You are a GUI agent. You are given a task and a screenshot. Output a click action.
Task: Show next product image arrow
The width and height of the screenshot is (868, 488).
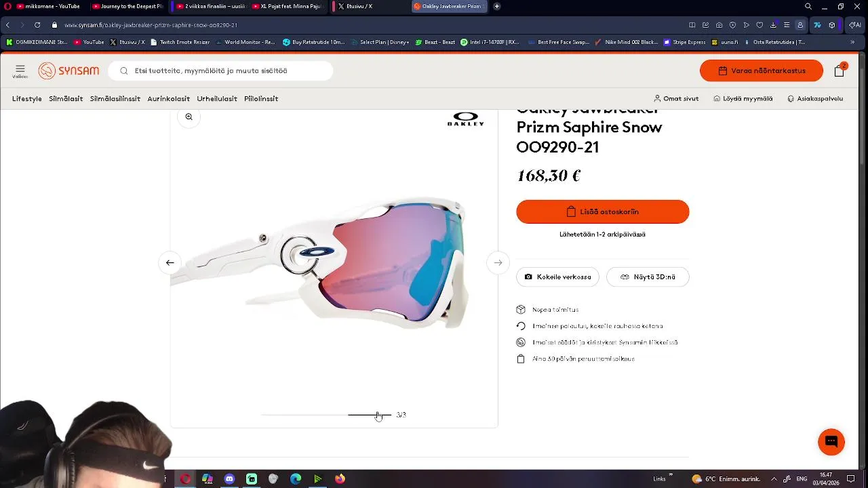click(x=498, y=262)
